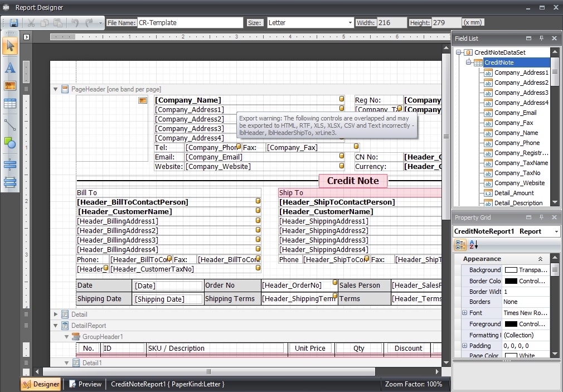563x392 pixels.
Task: Pin the Field List panel
Action: coord(541,38)
